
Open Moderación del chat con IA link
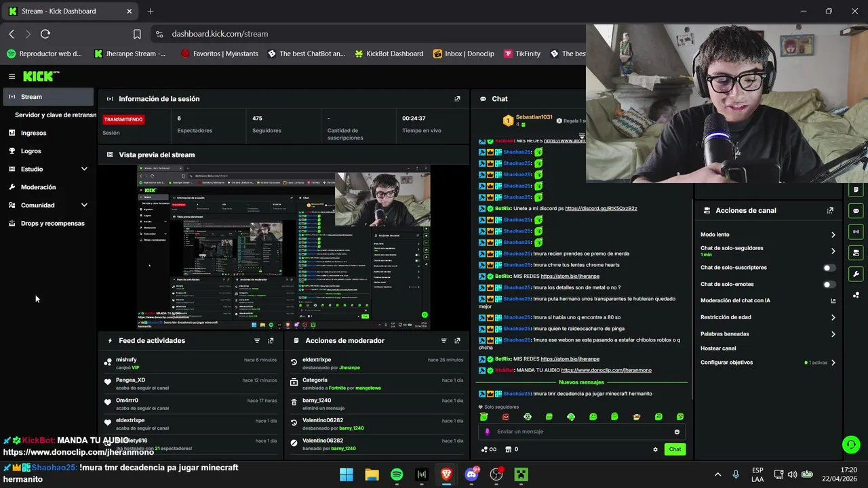point(768,301)
